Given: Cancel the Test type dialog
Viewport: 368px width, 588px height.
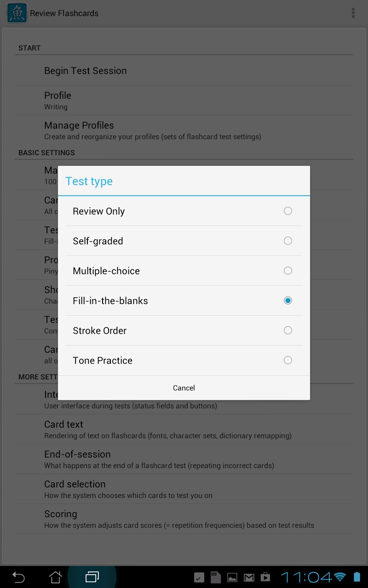Looking at the screenshot, I should click(184, 388).
